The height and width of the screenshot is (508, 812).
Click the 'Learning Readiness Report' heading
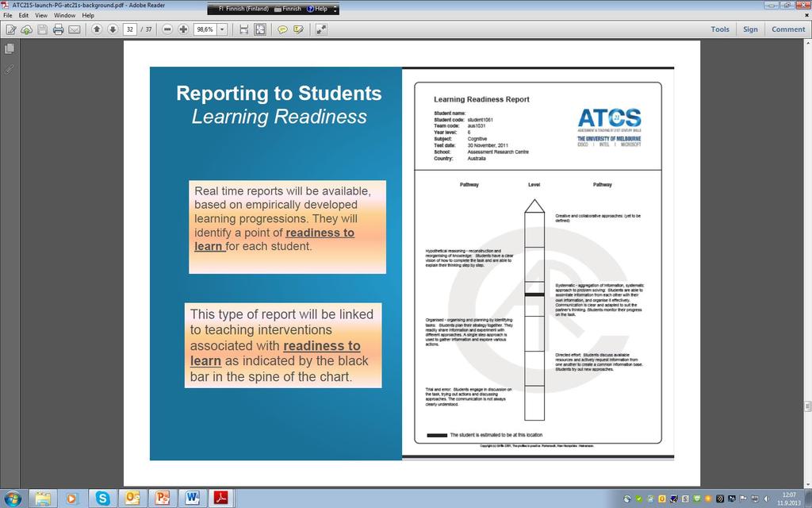tap(481, 99)
